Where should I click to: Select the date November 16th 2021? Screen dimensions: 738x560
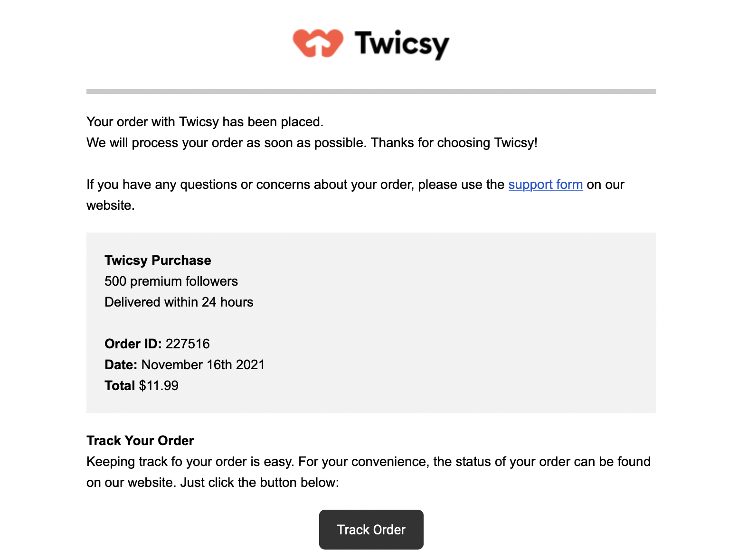[203, 365]
